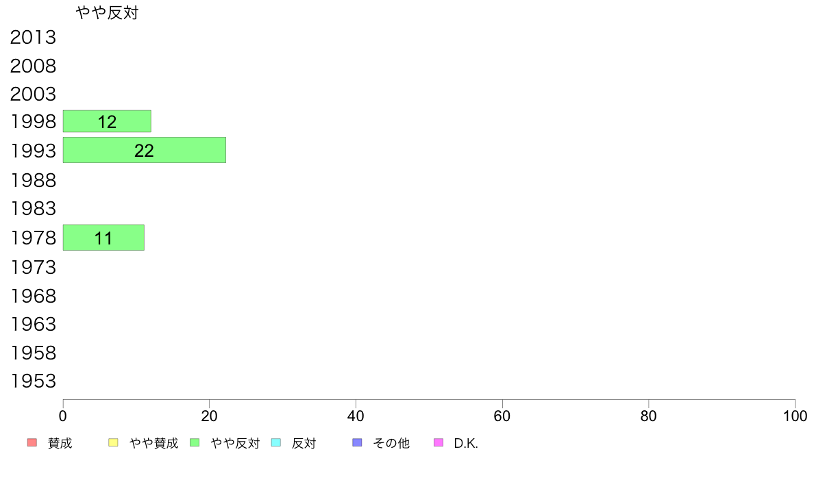Click the green やや反対 legend swatch
The width and height of the screenshot is (814, 504).
click(195, 442)
